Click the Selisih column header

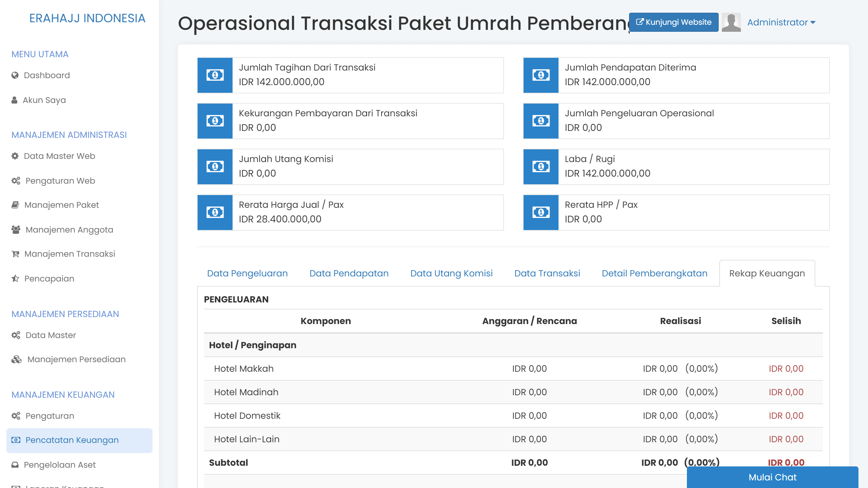click(786, 321)
